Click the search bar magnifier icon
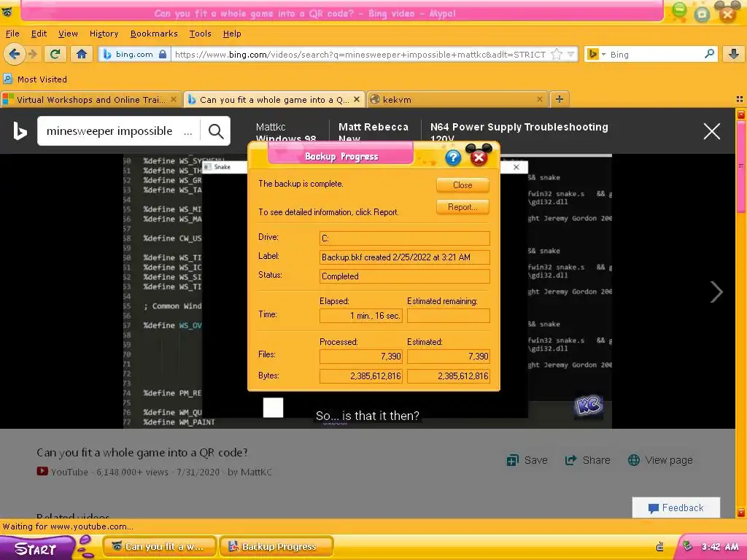Viewport: 747px width, 560px height. pyautogui.click(x=709, y=54)
